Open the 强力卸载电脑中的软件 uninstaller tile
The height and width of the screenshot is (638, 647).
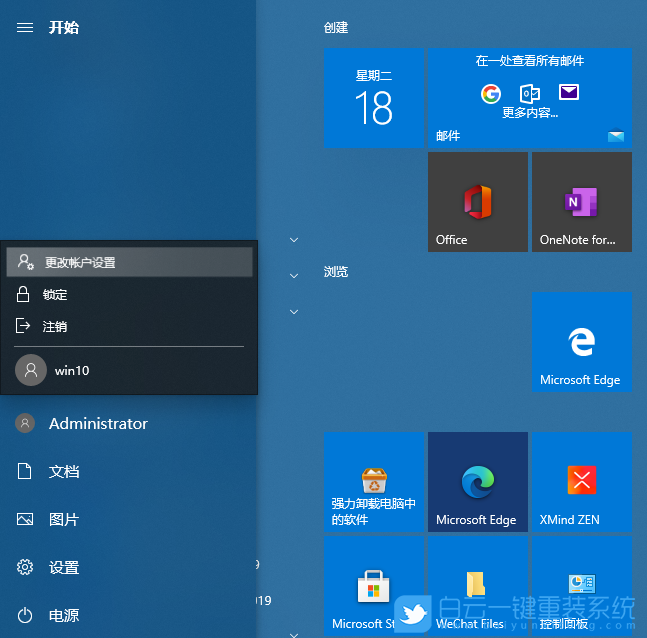373,482
